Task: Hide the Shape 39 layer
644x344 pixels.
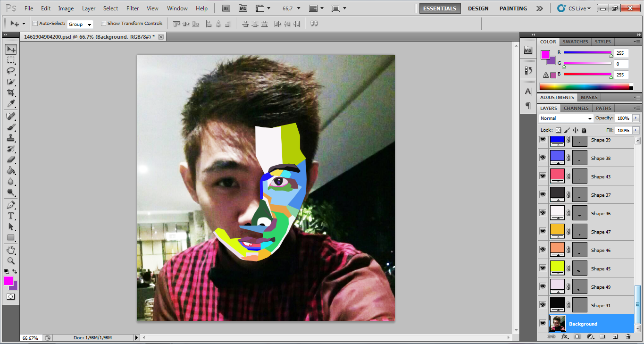Action: pyautogui.click(x=543, y=140)
